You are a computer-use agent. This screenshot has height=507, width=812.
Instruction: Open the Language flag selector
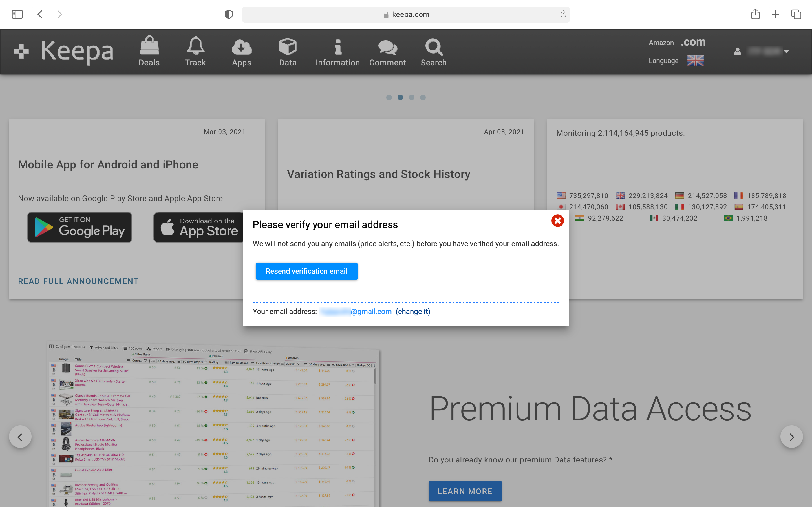pyautogui.click(x=695, y=61)
